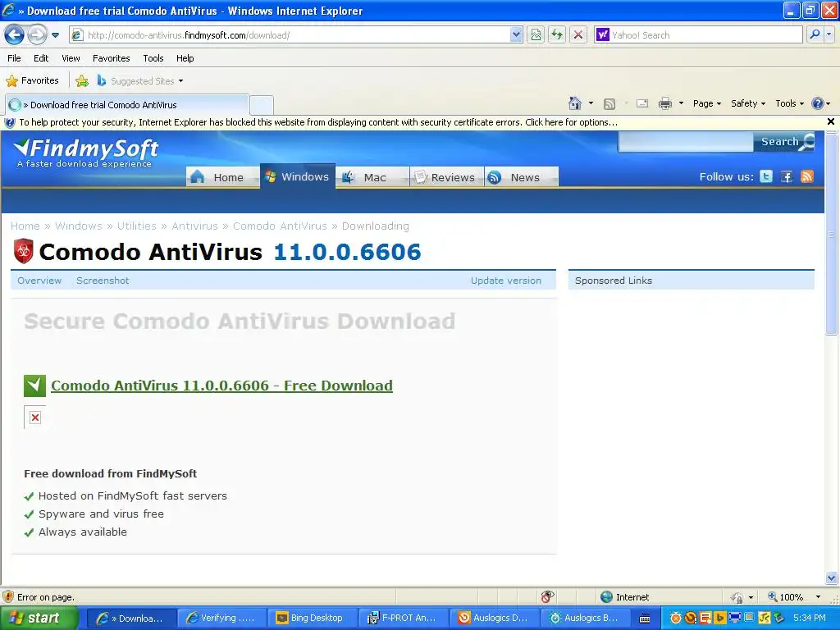Click the Print icon in command bar
This screenshot has height=630, width=840.
coord(664,103)
